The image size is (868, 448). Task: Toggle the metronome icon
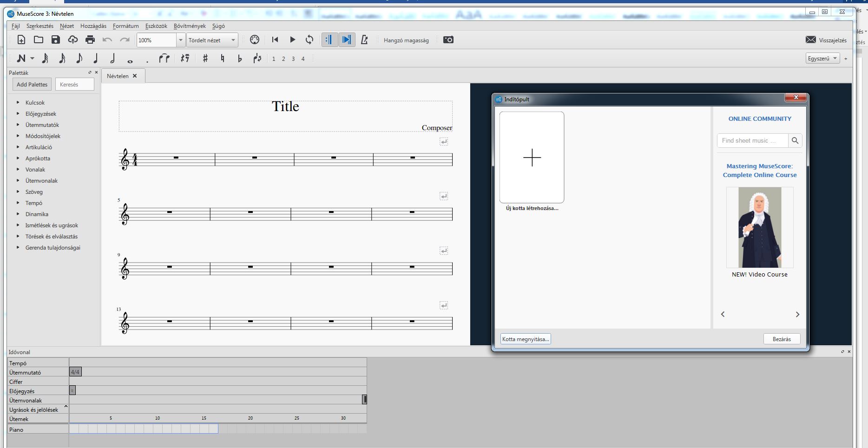pos(364,40)
